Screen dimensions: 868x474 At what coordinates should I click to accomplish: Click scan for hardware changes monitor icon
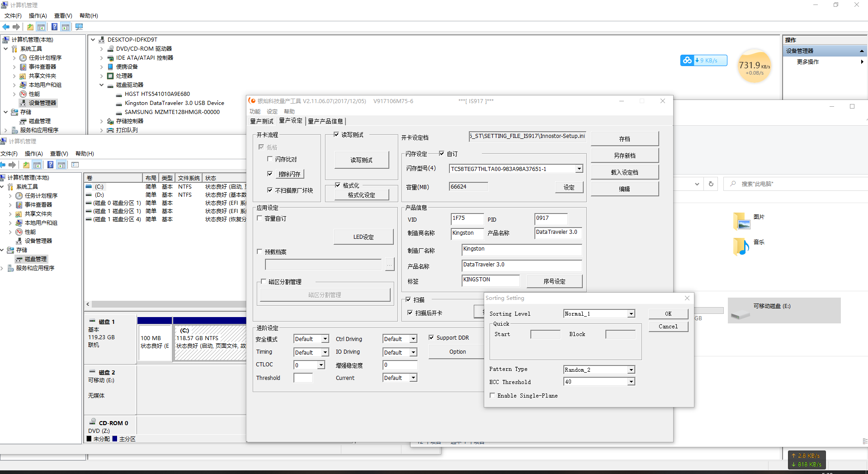tap(79, 27)
